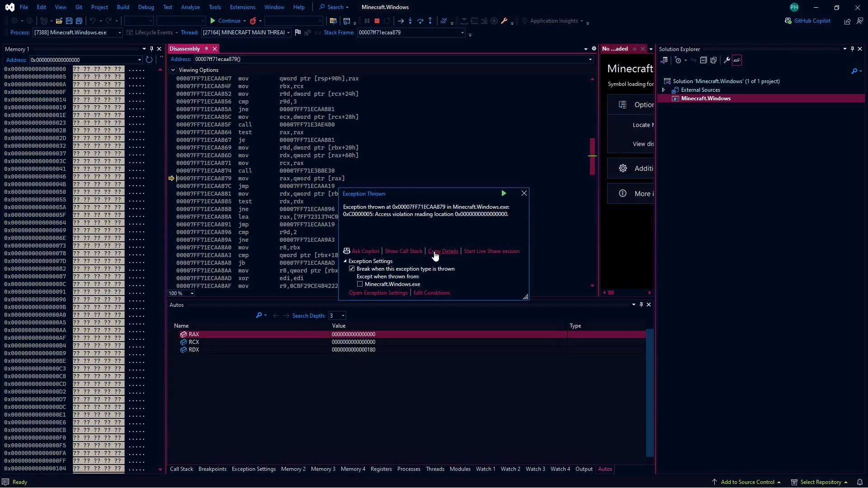Select the RCX row in Autos
This screenshot has height=488, width=868.
tap(410, 342)
